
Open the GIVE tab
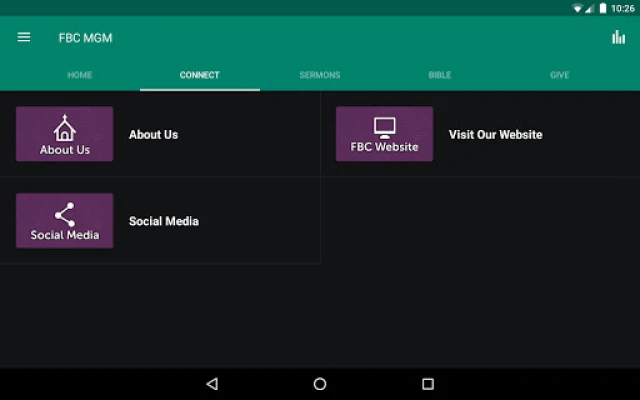click(560, 75)
